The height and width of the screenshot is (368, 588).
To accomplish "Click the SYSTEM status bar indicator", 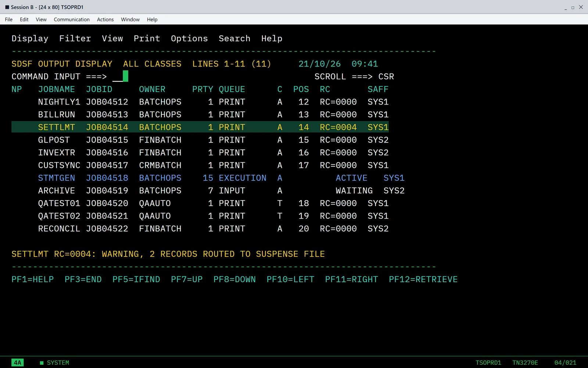I will click(x=54, y=363).
